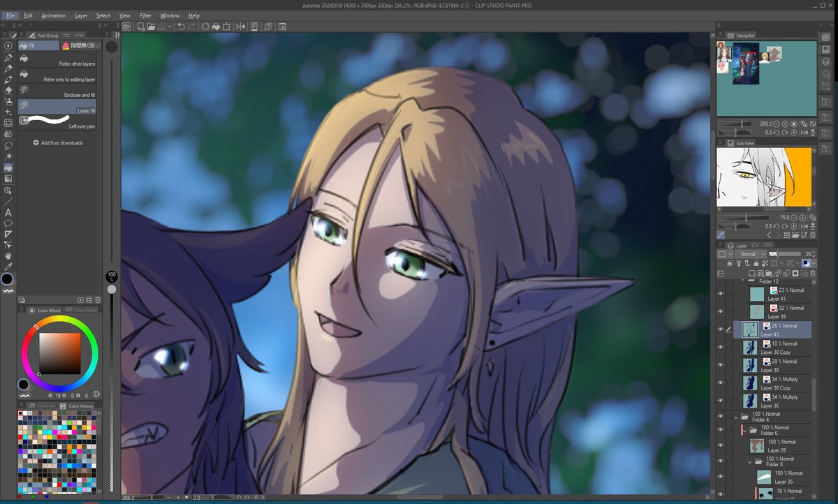
Task: Open the Animation menu
Action: click(x=54, y=15)
